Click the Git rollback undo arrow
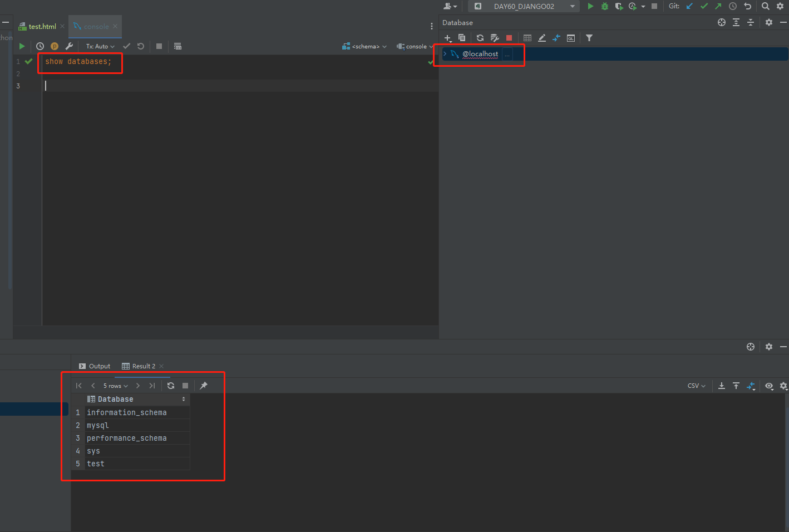The height and width of the screenshot is (532, 789). click(747, 6)
